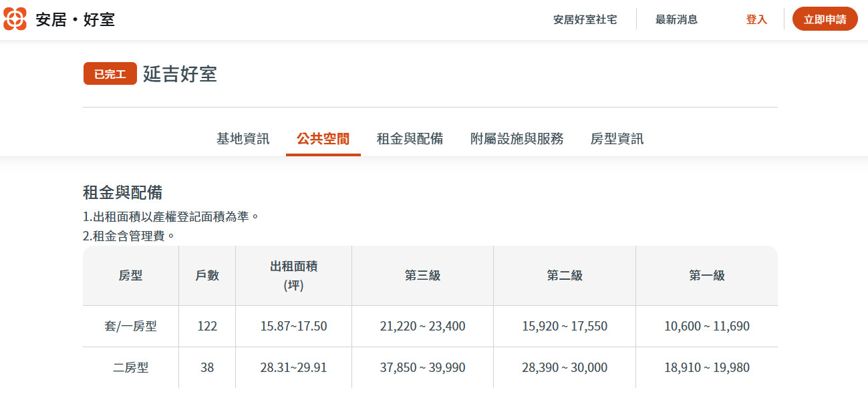Viewport: 868px width, 402px height.
Task: Go to 最新消息 page
Action: click(676, 19)
